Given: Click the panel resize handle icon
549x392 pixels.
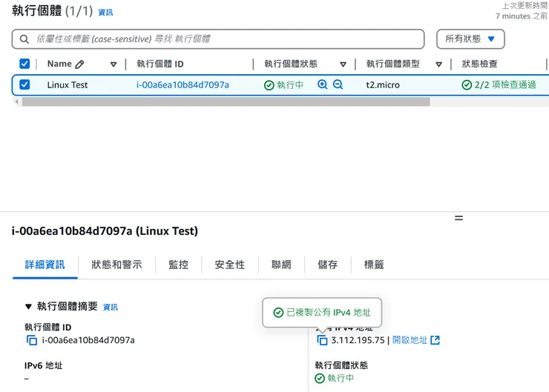Looking at the screenshot, I should tap(458, 218).
